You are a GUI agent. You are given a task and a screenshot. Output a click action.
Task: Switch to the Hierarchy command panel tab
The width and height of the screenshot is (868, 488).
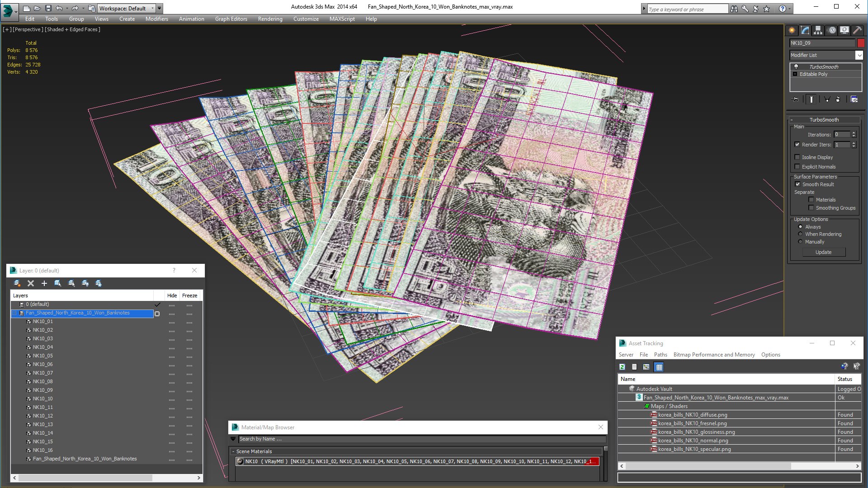818,30
